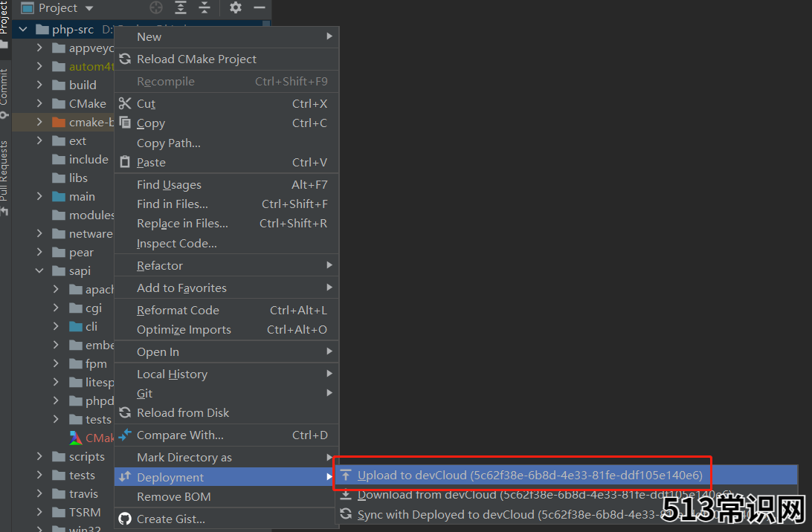Select Copy Path... menu entry

226,143
